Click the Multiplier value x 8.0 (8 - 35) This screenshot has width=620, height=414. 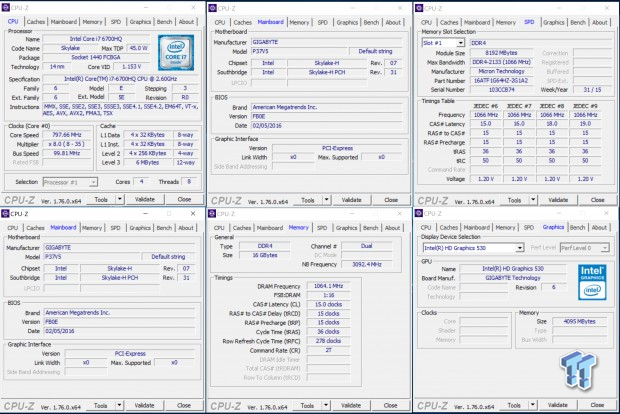(67, 144)
